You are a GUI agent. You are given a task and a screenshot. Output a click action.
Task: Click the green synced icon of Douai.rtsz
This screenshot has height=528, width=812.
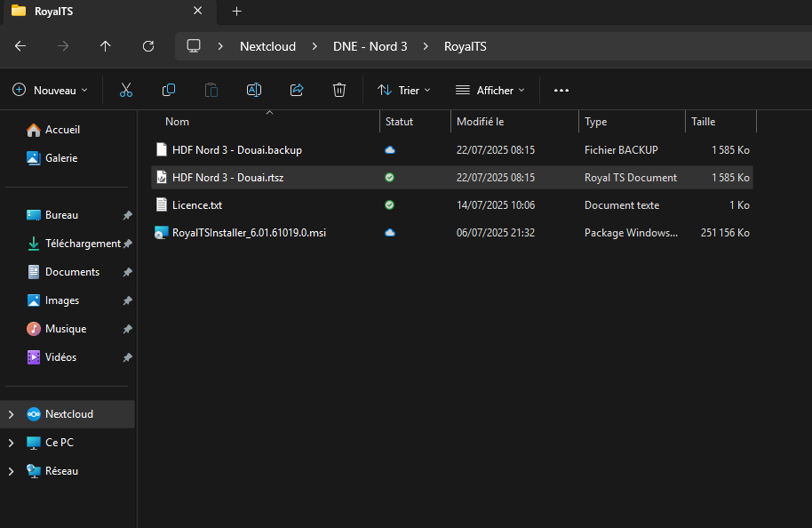[389, 177]
